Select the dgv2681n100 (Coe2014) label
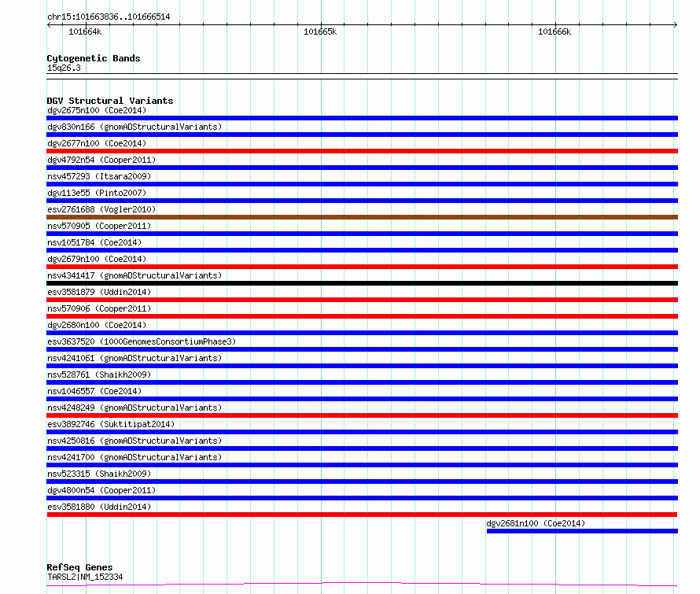The height and width of the screenshot is (594, 700). (536, 523)
